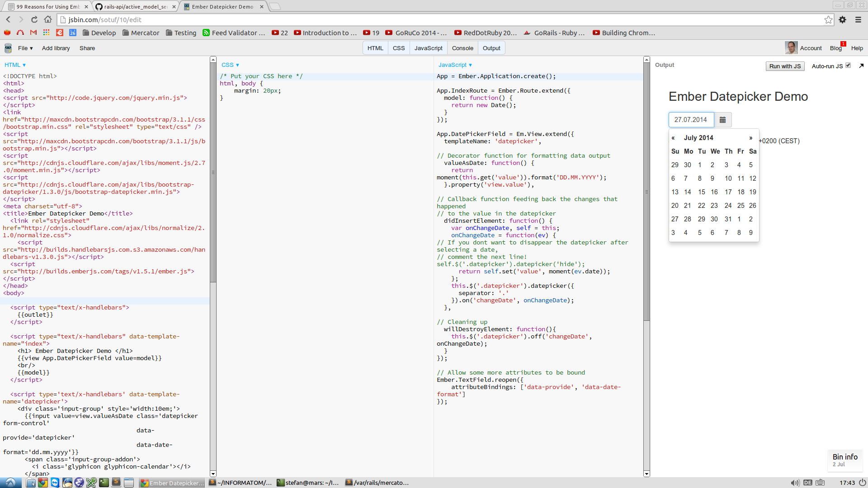This screenshot has height=488, width=868.
Task: Expand the HTML panel language dropdown
Action: click(15, 65)
